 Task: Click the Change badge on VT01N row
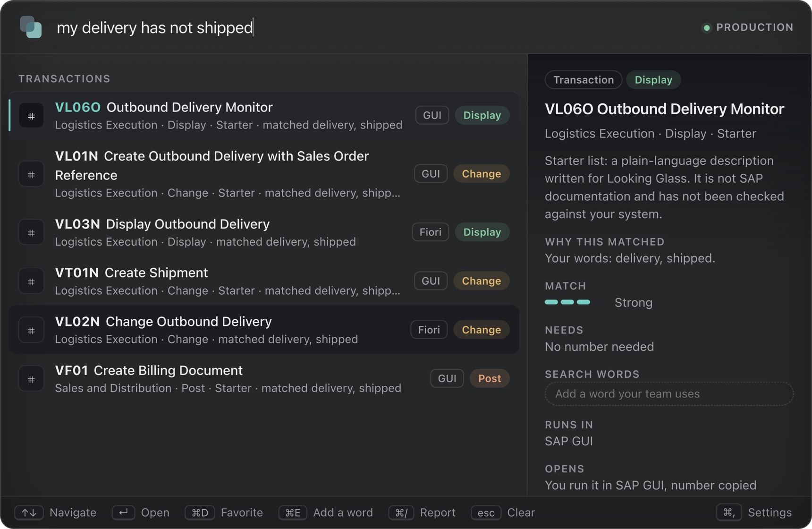click(481, 281)
